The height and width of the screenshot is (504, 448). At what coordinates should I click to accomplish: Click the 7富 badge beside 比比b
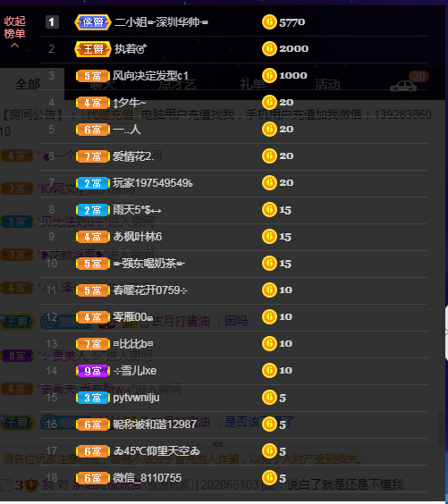coord(93,344)
